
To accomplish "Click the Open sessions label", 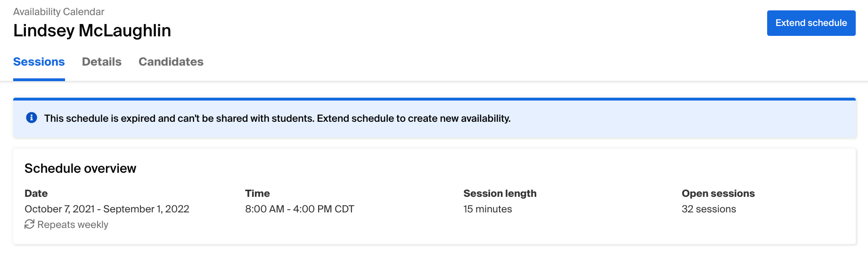I will click(718, 194).
